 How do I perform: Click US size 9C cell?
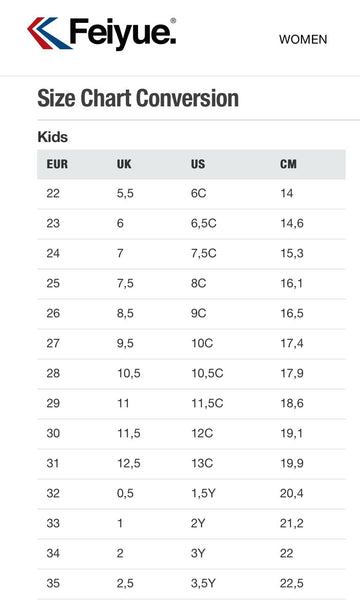[x=199, y=313]
